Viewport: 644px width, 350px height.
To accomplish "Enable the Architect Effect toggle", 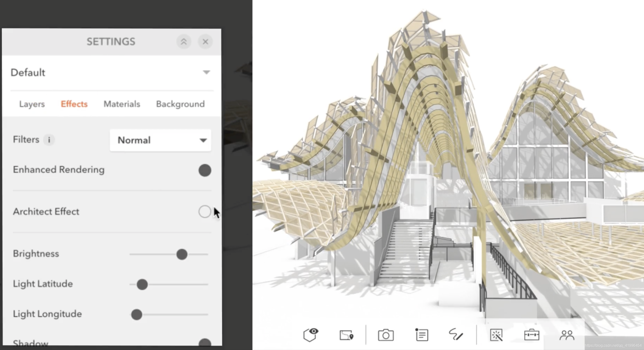I will [x=205, y=212].
